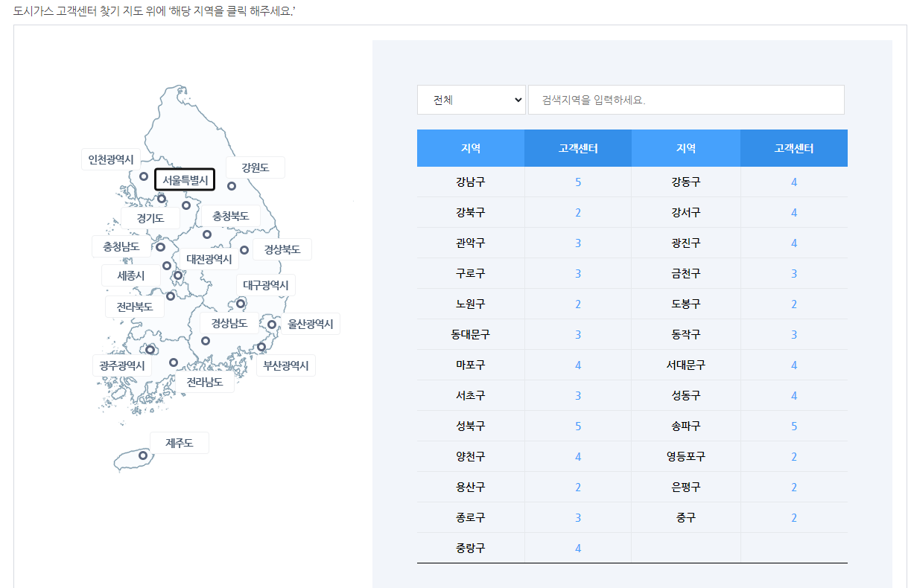911x588 pixels.
Task: Open 관악구 customer center count 3
Action: [578, 243]
